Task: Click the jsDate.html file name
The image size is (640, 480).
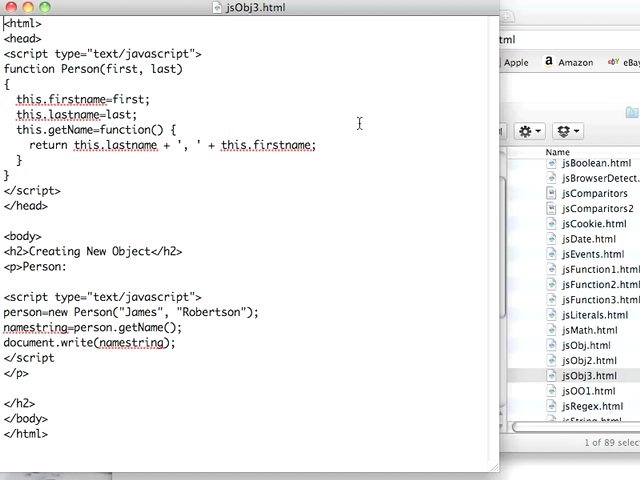Action: coord(589,239)
